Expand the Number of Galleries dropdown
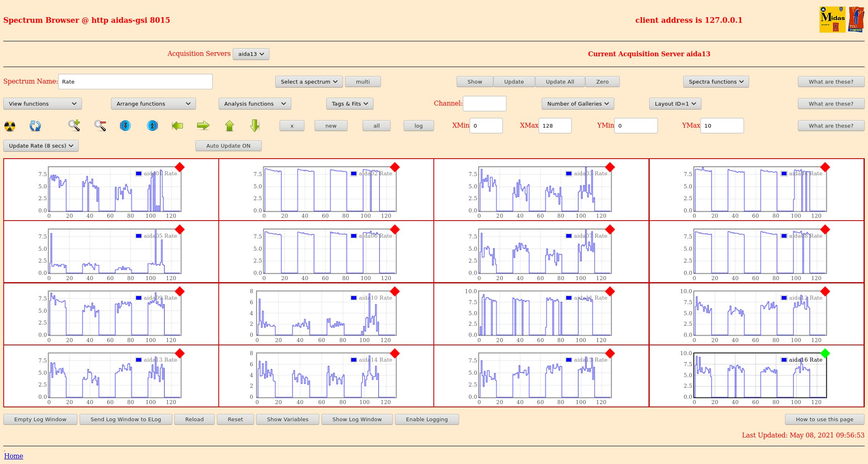The height and width of the screenshot is (464, 868). (x=578, y=104)
